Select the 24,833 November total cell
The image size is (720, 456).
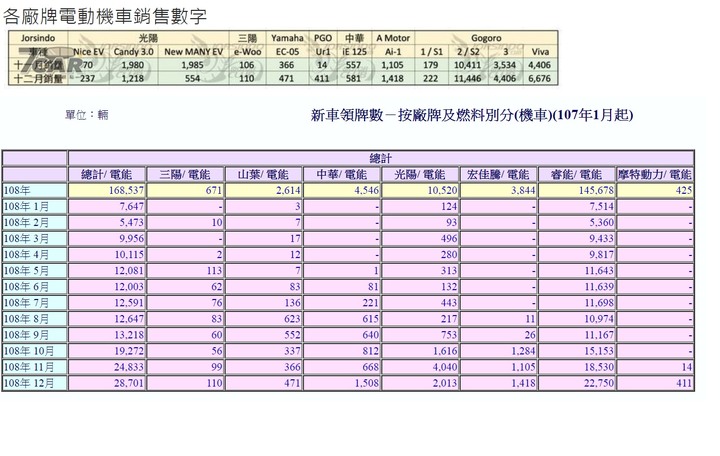point(107,367)
